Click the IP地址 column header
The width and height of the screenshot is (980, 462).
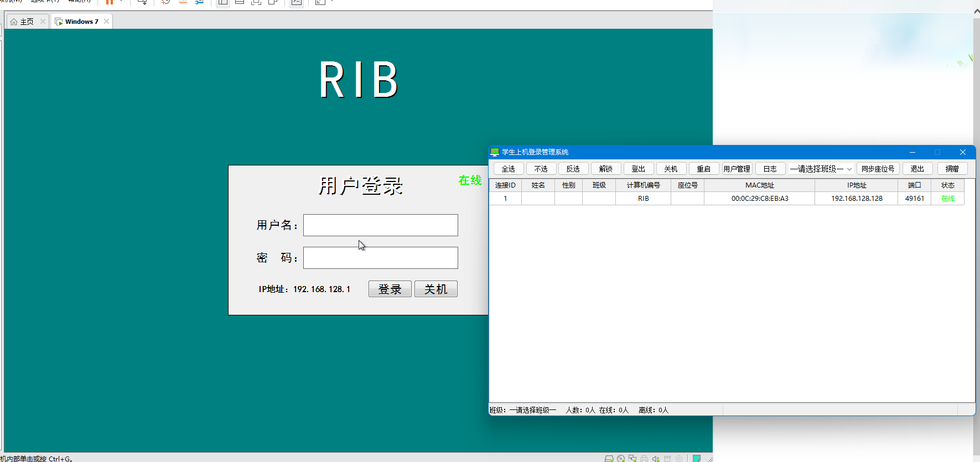tap(857, 185)
